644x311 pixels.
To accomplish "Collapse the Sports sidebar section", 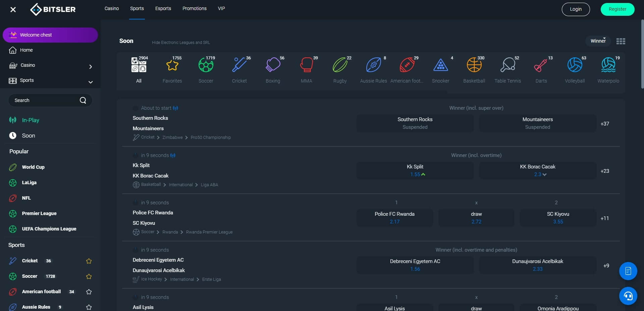I will [x=90, y=82].
